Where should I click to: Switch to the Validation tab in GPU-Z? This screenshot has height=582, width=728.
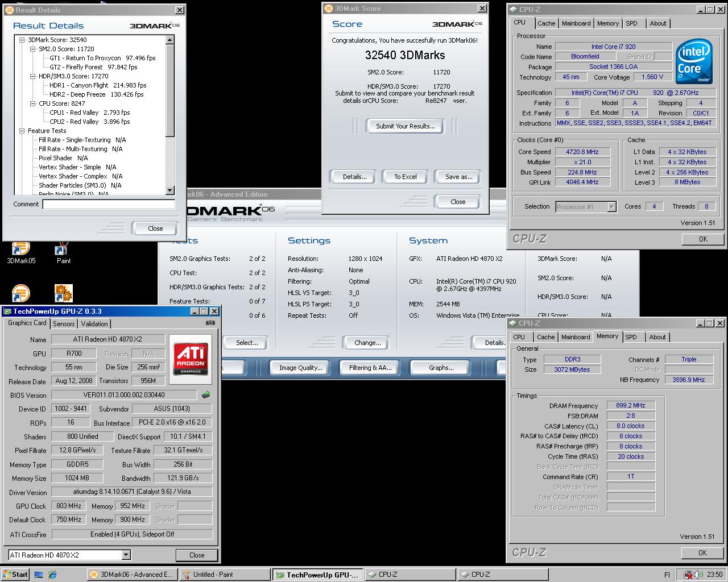coord(94,323)
